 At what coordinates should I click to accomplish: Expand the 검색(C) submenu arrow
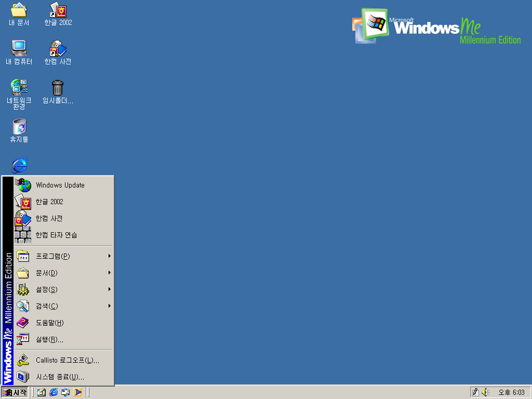tap(109, 306)
